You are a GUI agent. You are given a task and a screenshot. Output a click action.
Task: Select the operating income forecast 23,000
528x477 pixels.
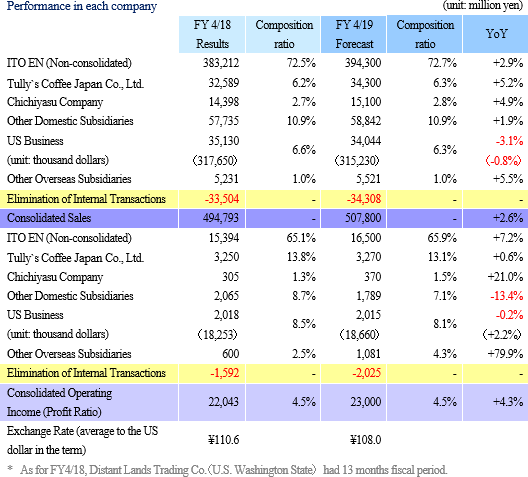366,402
